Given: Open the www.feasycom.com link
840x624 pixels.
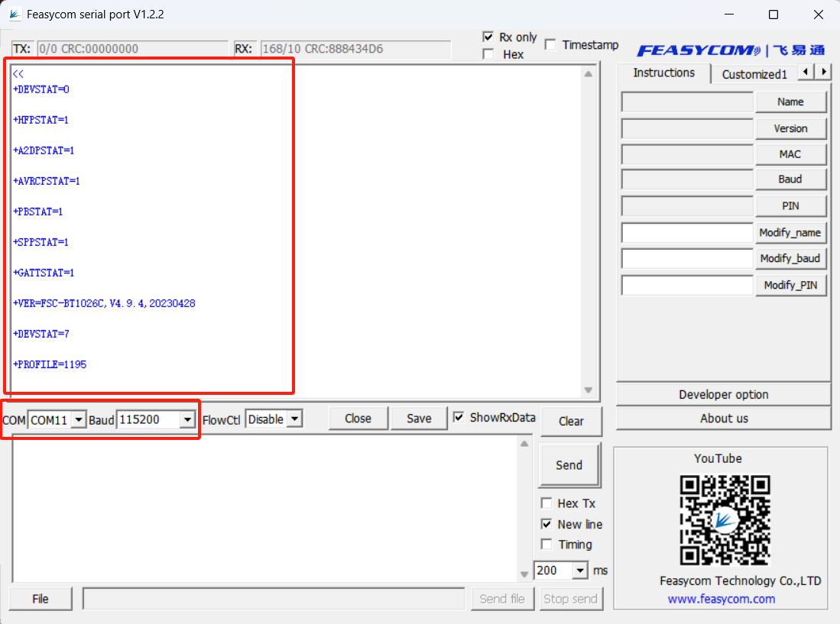Looking at the screenshot, I should coord(721,599).
